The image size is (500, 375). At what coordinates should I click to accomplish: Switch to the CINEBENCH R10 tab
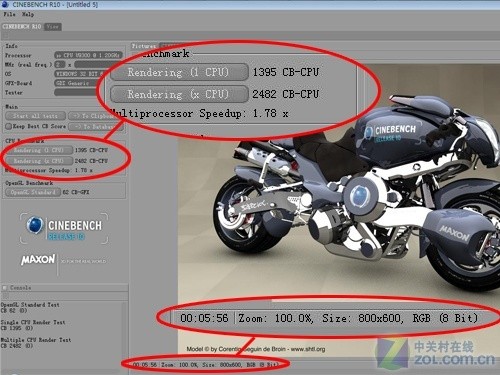coord(22,26)
